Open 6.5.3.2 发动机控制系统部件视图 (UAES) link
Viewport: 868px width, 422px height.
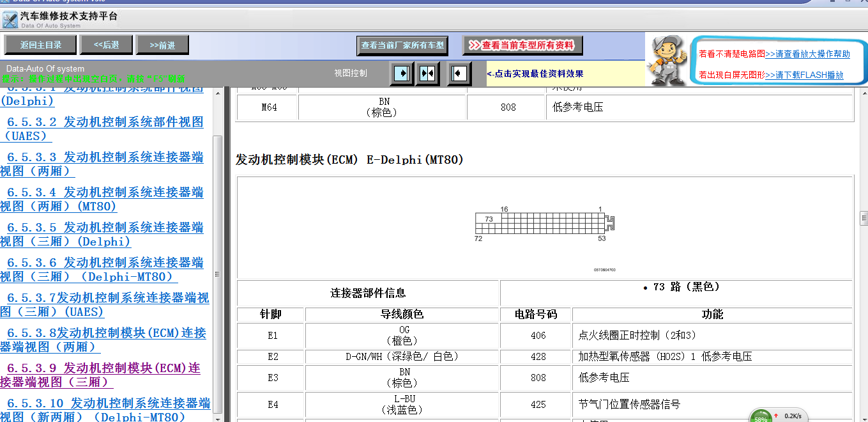[x=102, y=129]
